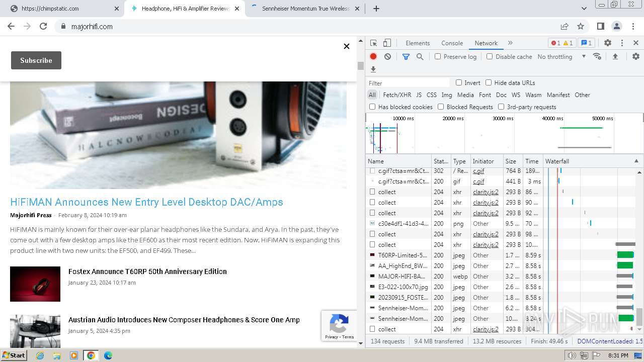The image size is (644, 362).
Task: Click the webpage vertical scrollbar thumb
Action: [360, 66]
